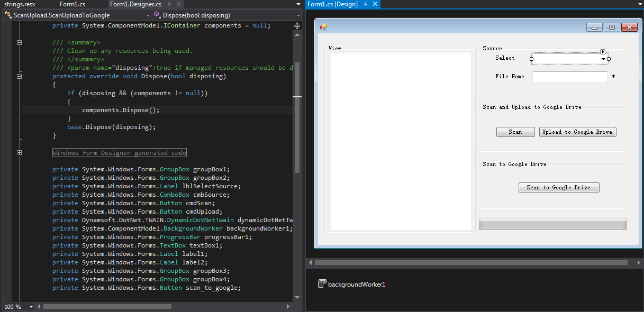
Task: Click the File Name text box
Action: pos(570,77)
